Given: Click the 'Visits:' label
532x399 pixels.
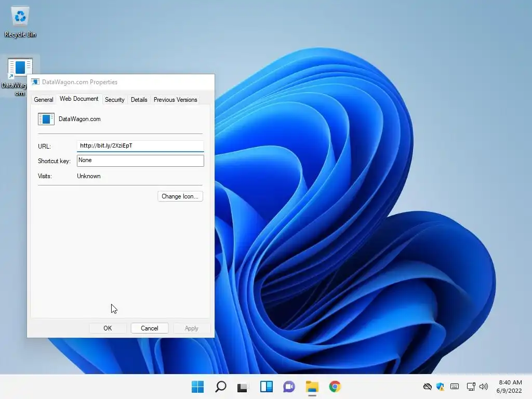Looking at the screenshot, I should coord(45,176).
